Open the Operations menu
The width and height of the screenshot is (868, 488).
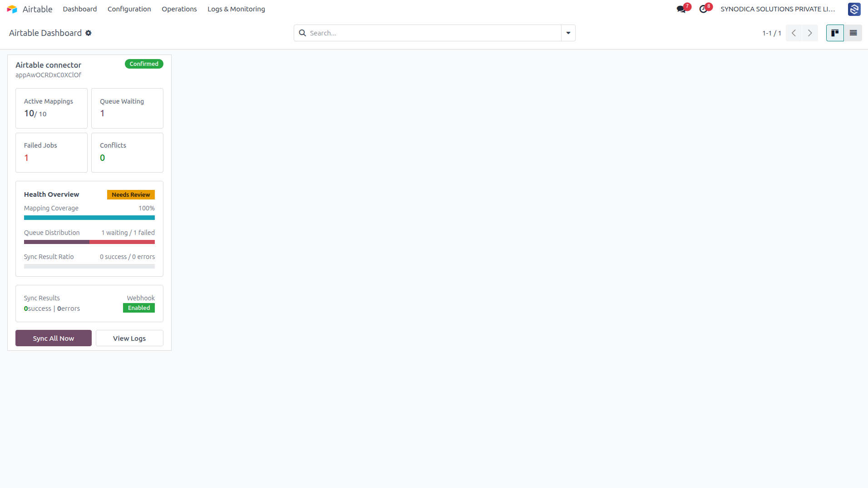[179, 9]
